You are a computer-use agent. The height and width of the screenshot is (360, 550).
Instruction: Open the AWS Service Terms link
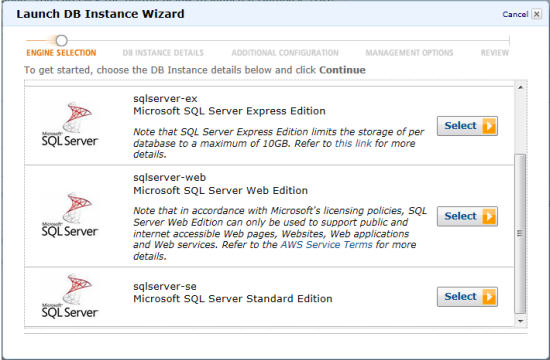[326, 245]
